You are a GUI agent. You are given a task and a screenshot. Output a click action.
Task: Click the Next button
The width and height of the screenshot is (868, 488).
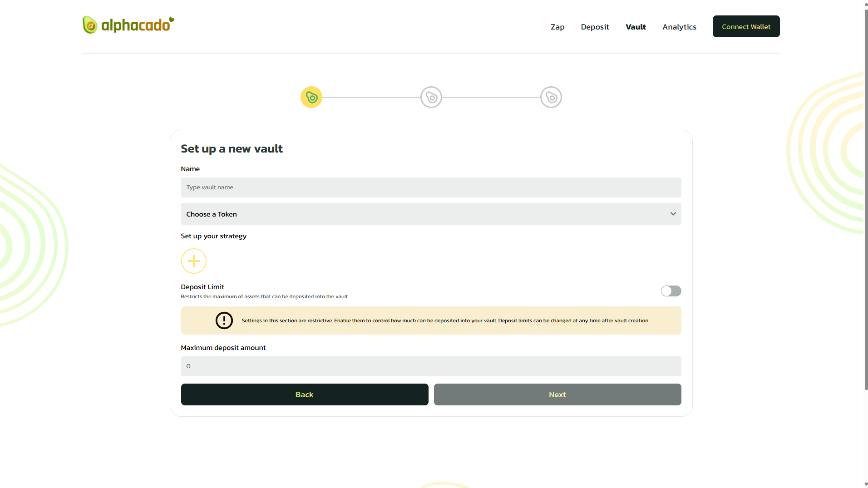click(557, 394)
